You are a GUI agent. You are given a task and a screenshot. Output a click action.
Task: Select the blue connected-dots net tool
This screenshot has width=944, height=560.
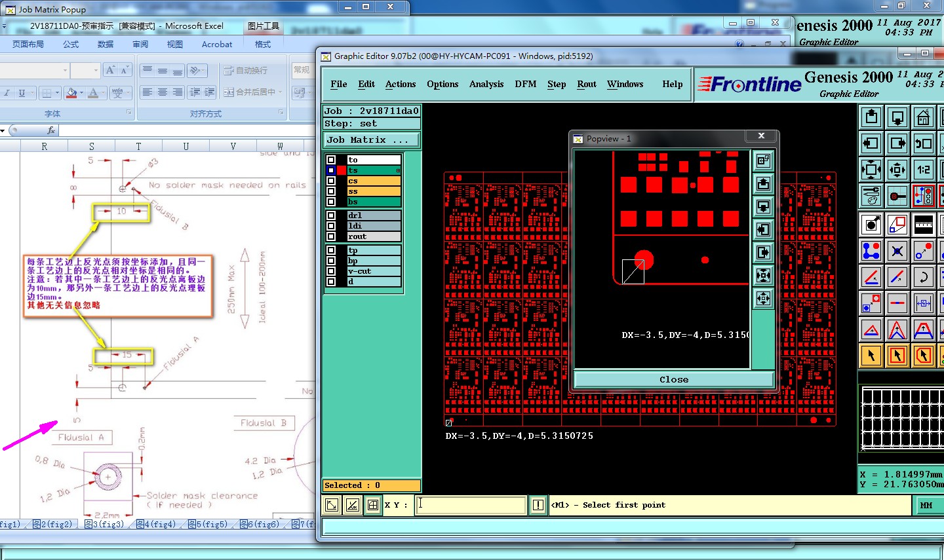pos(871,251)
